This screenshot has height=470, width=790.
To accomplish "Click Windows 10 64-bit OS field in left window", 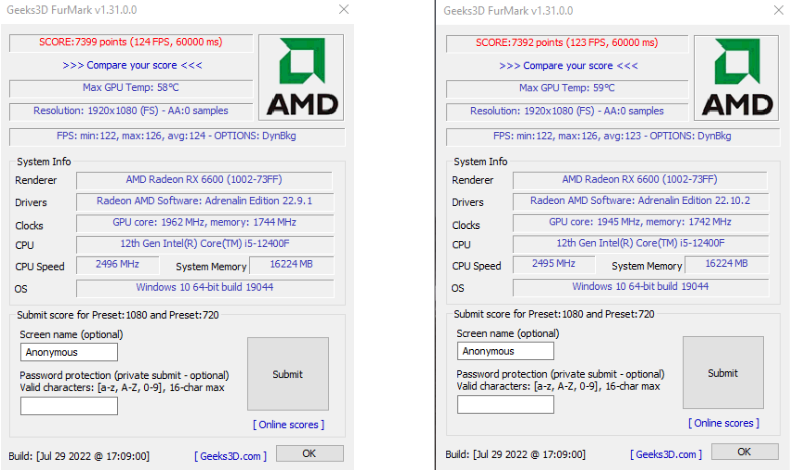I will [205, 288].
